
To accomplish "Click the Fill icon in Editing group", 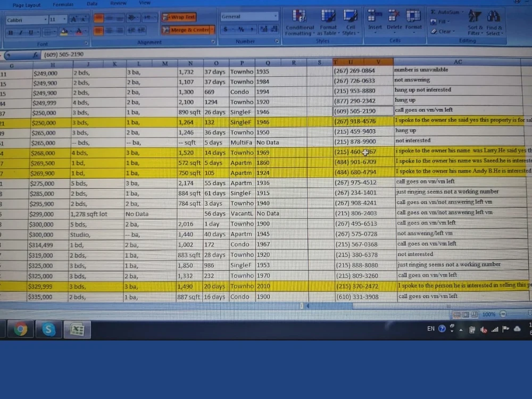I will pyautogui.click(x=433, y=22).
